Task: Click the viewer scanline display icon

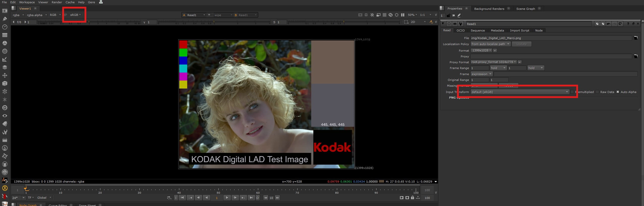Action: 385,15
